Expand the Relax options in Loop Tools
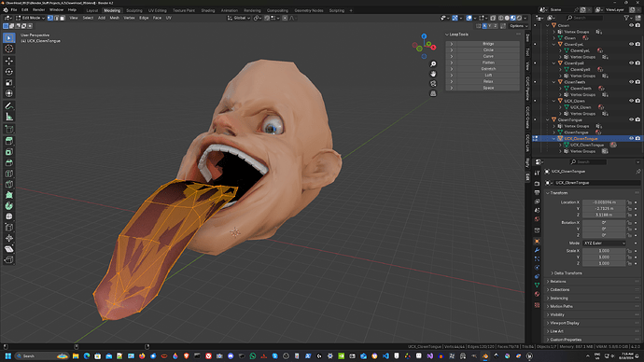Viewport: 644px width, 362px height. pos(452,82)
